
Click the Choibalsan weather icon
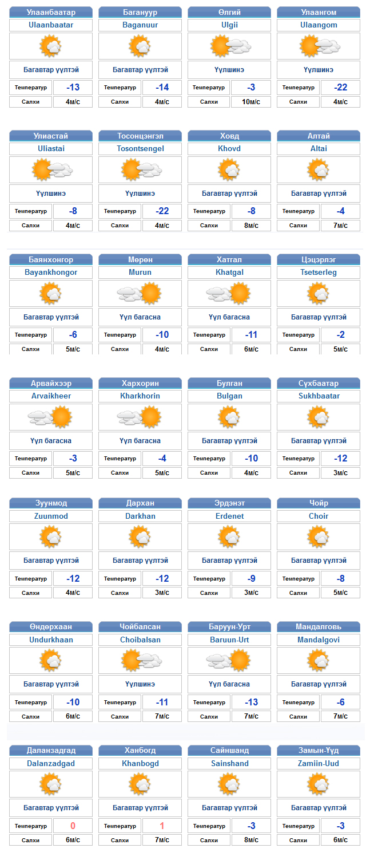pos(141,661)
